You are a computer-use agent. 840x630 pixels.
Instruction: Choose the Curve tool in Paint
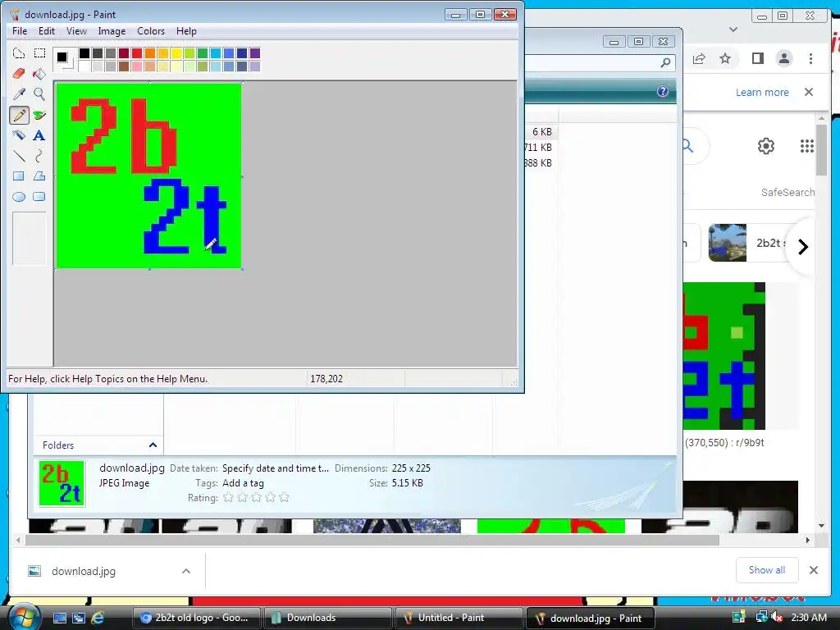pyautogui.click(x=39, y=156)
